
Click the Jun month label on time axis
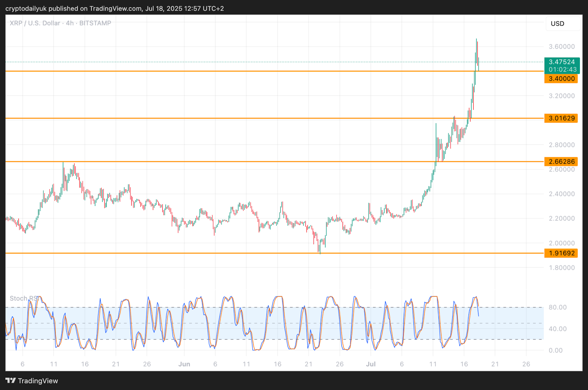coord(184,364)
